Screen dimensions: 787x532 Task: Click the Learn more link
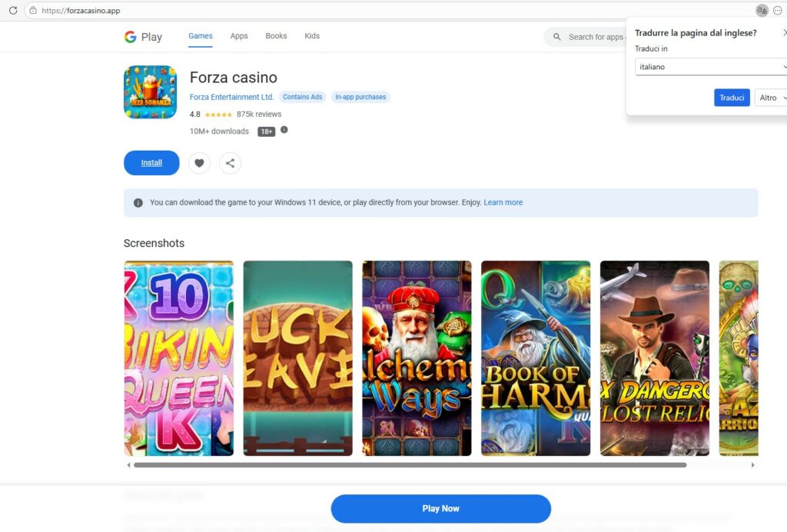[x=503, y=203]
